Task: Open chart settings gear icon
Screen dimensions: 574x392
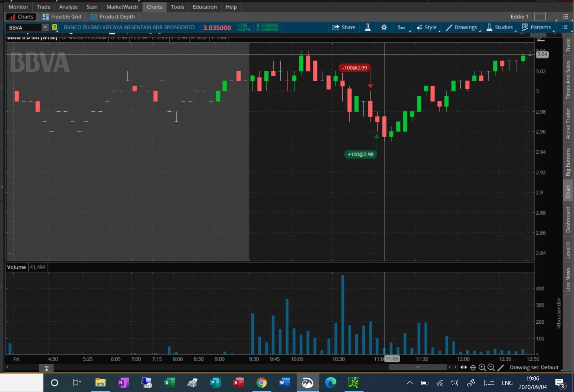Action: [x=384, y=27]
